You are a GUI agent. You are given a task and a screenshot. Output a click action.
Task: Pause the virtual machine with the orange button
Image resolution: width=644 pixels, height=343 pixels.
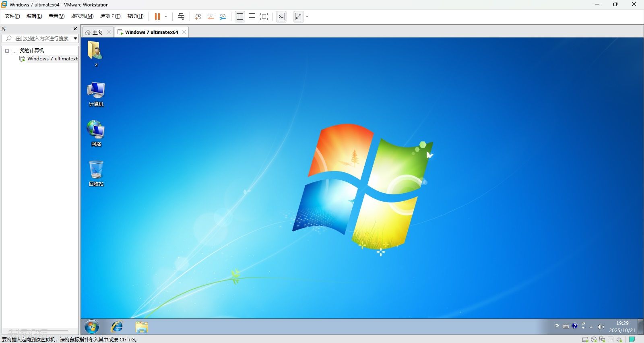[157, 17]
